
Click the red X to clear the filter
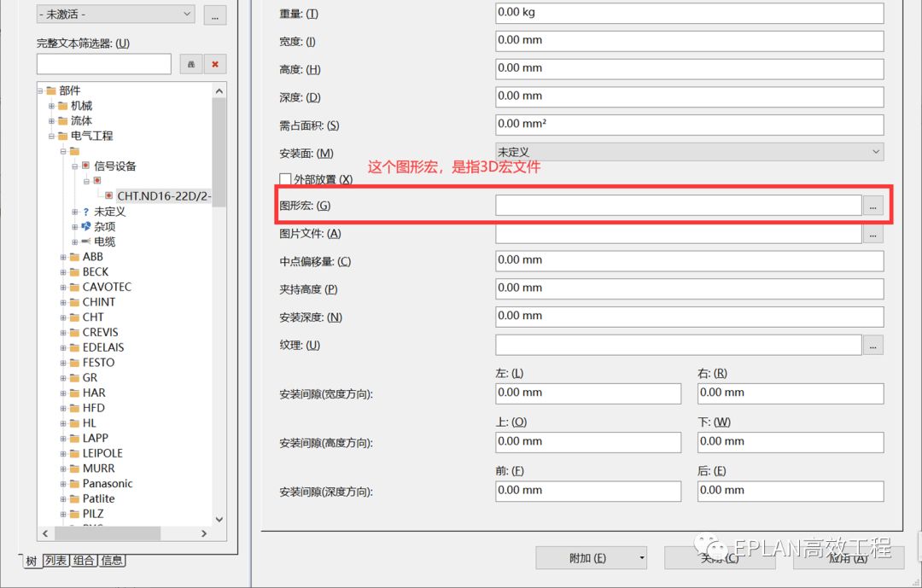tap(214, 64)
